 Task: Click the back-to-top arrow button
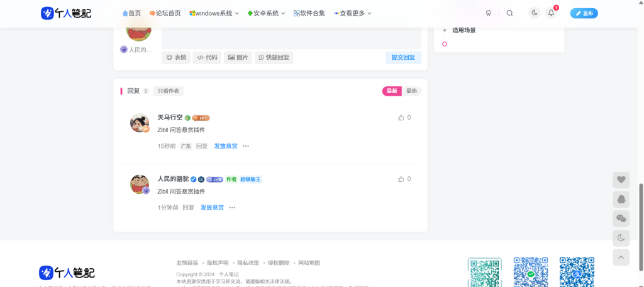[x=621, y=257]
